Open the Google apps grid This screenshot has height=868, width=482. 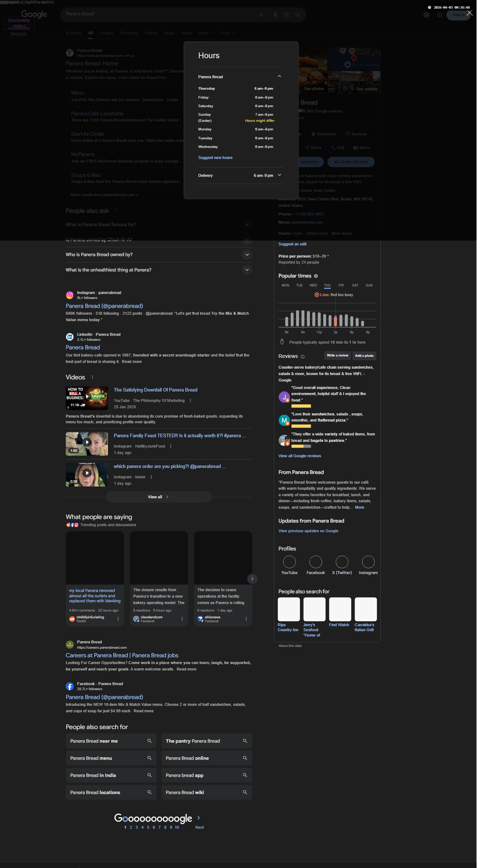point(439,15)
